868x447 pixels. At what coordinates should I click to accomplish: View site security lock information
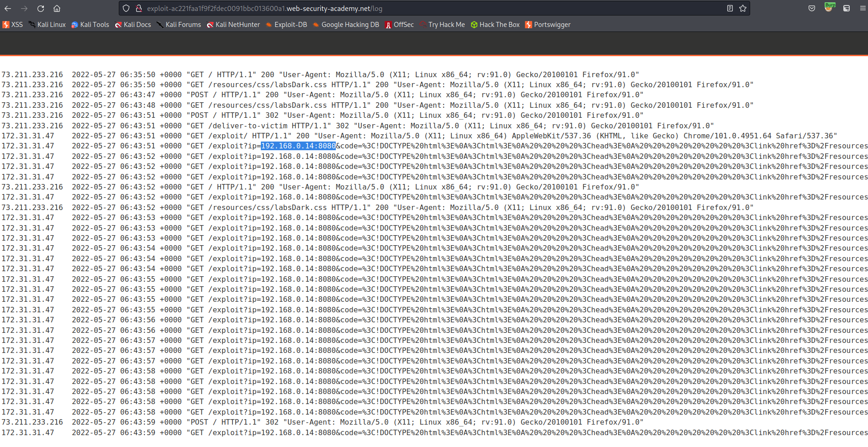(139, 8)
